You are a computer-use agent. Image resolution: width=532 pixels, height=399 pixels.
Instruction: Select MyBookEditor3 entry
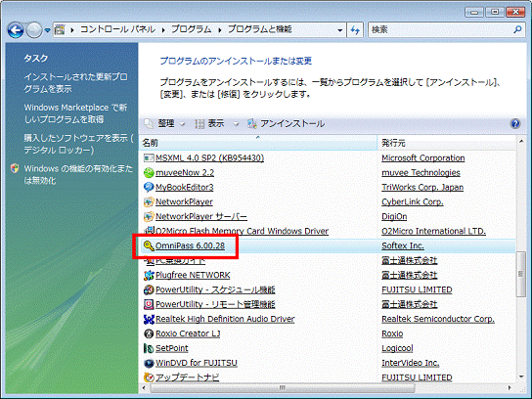184,188
